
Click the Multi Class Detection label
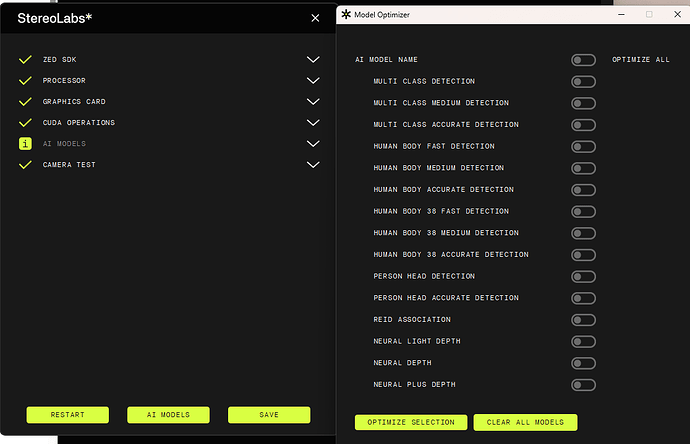tap(424, 81)
